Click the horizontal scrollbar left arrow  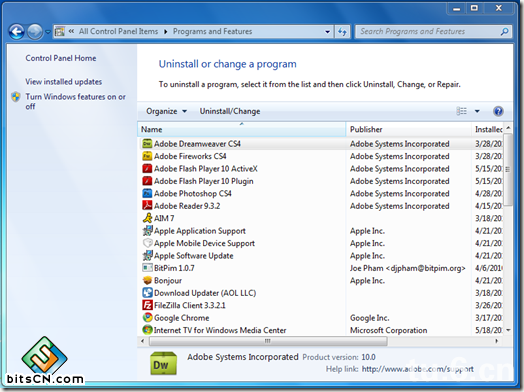[x=143, y=341]
